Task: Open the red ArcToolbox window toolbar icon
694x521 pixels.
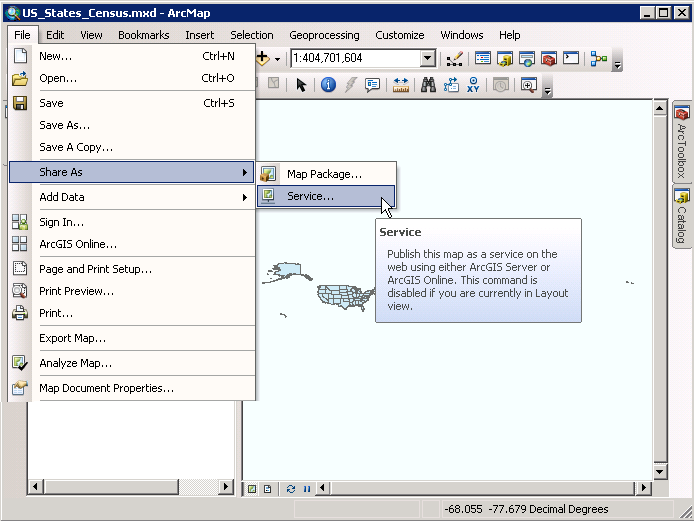Action: coord(549,58)
